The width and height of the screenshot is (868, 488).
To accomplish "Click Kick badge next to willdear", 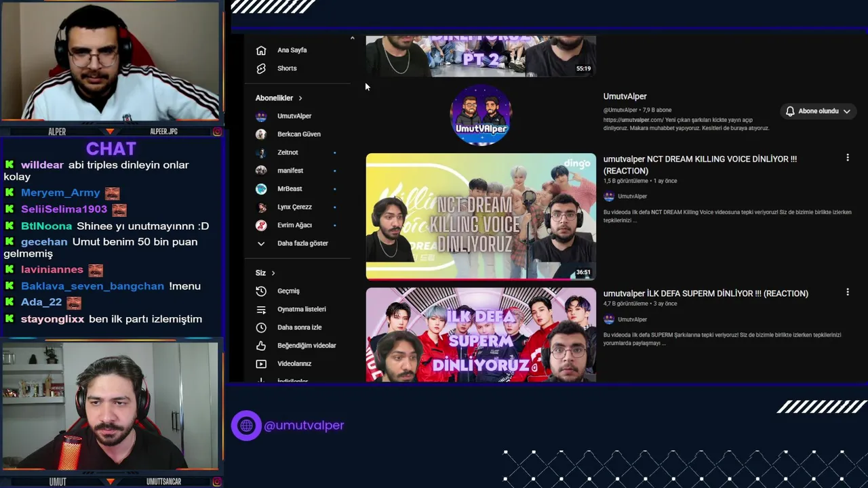I will tap(9, 165).
